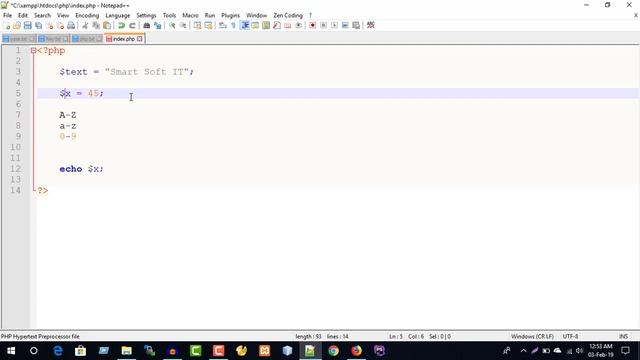Open Windows Start menu
Image resolution: width=640 pixels, height=360 pixels.
11,351
